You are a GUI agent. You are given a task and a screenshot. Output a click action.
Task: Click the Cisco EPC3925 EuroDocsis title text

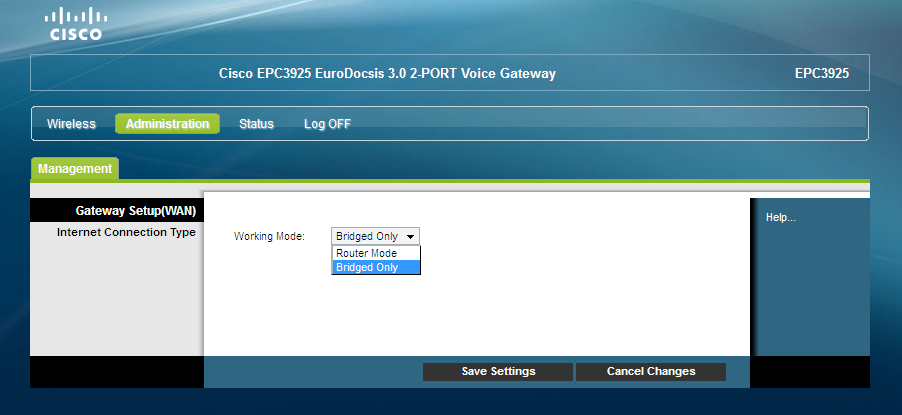(x=387, y=74)
